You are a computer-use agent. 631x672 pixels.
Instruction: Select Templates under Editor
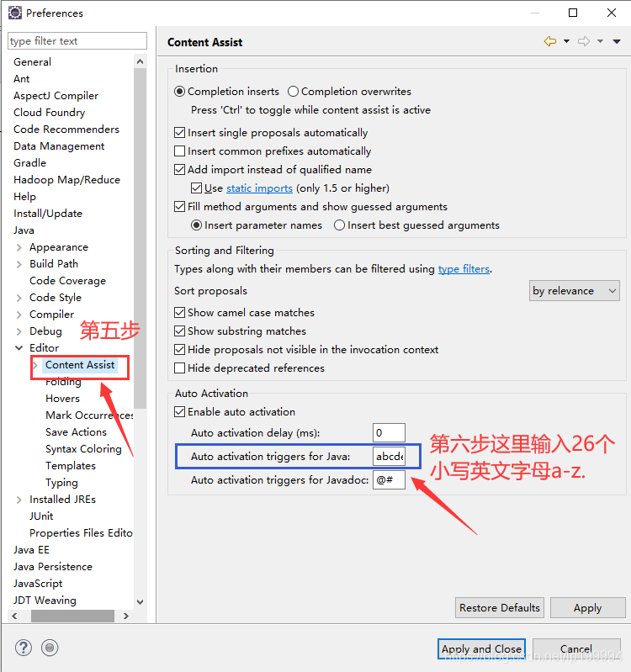click(x=71, y=466)
